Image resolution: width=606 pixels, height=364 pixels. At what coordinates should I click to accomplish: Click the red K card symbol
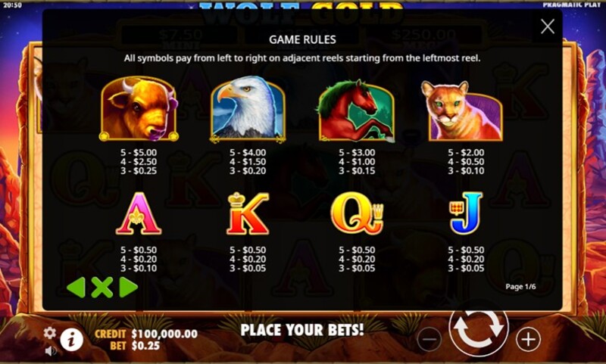(x=248, y=213)
